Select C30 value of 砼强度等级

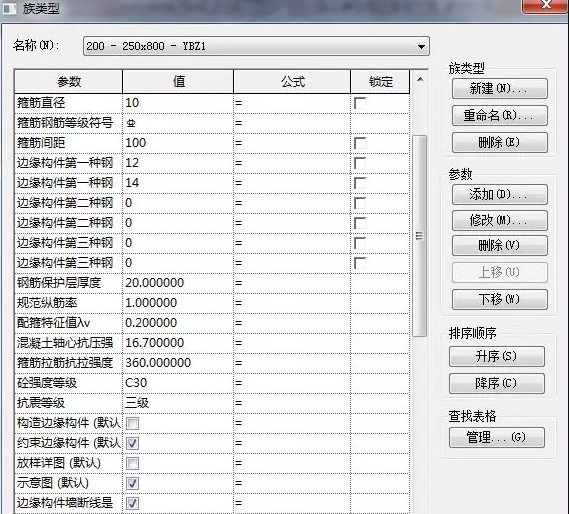point(178,383)
